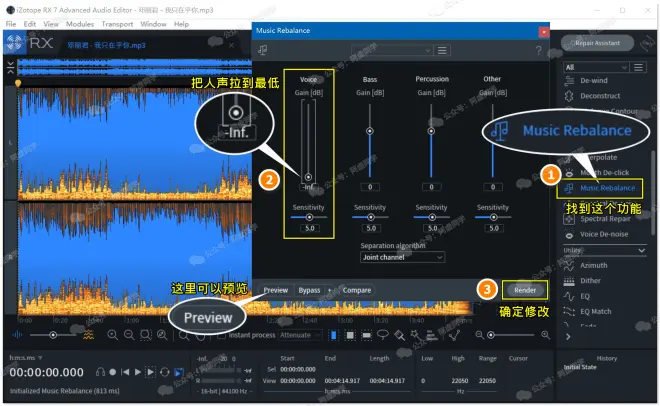Click the Music Rebalance help question mark
Image resolution: width=660 pixels, height=406 pixels.
539,50
